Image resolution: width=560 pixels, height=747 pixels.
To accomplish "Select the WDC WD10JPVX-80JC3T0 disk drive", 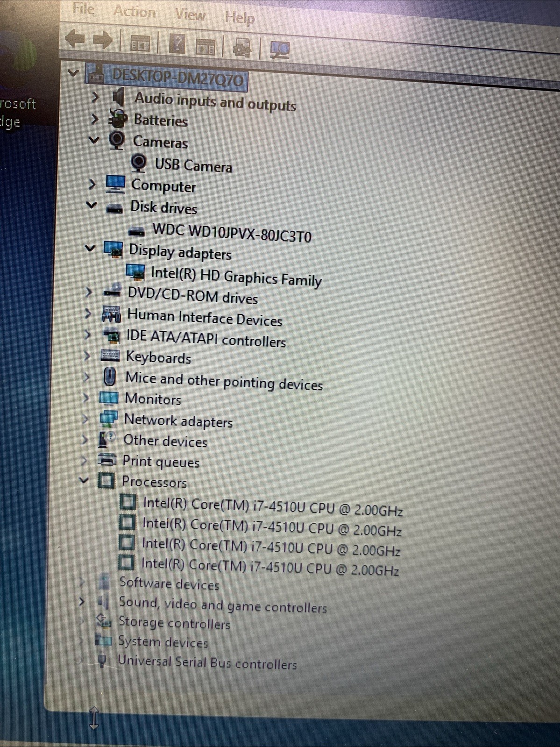I will tap(232, 233).
